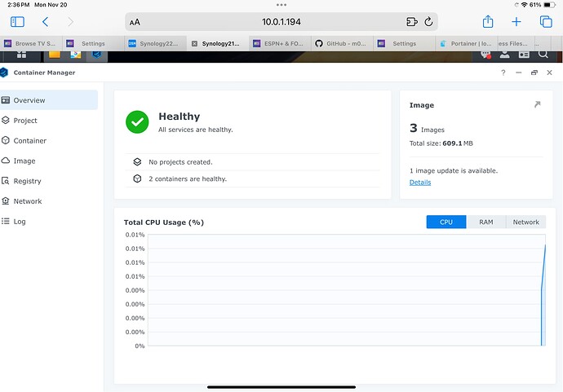Select Registry in the sidebar
Screen dimensions: 563x392
click(27, 181)
